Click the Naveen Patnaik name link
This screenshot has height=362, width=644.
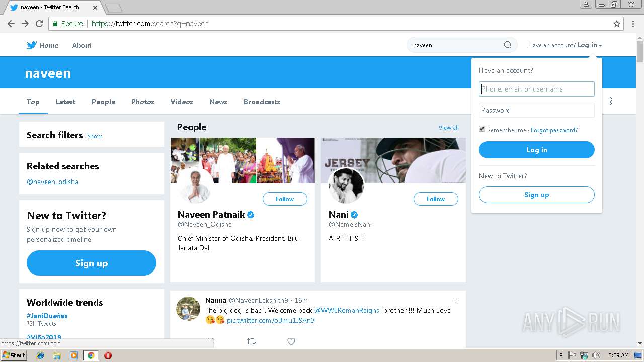tap(211, 215)
